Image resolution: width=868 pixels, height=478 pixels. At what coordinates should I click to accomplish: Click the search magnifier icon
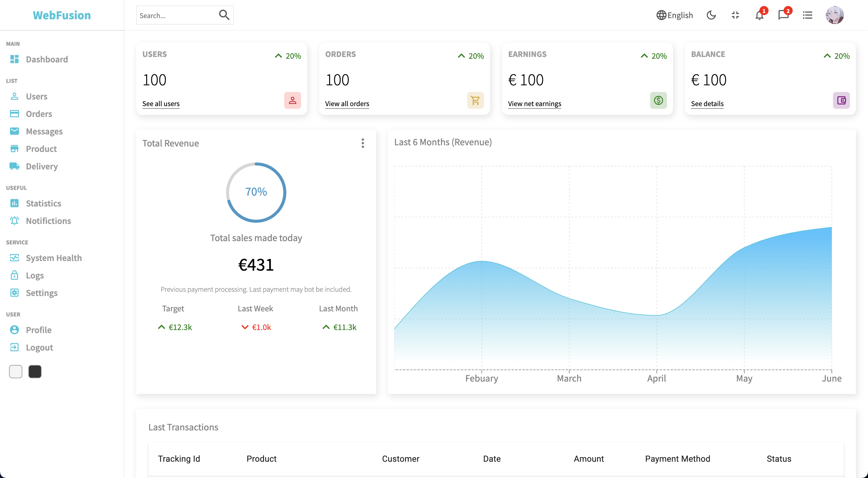tap(224, 15)
